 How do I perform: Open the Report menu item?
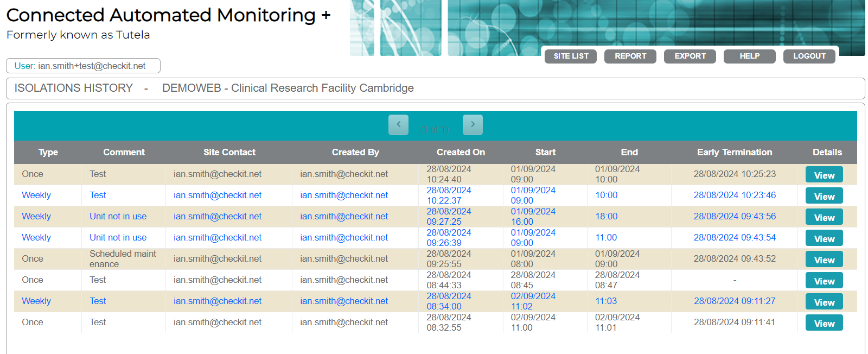(x=630, y=56)
